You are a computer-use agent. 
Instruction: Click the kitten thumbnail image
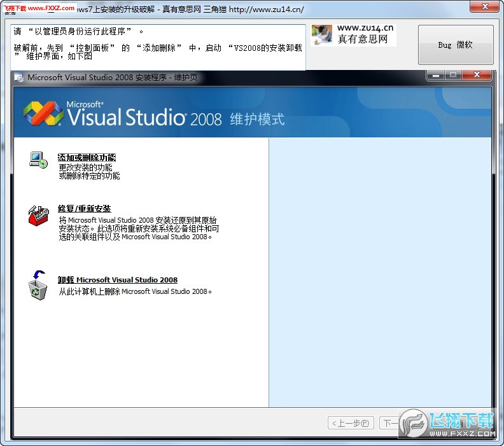pyautogui.click(x=322, y=35)
